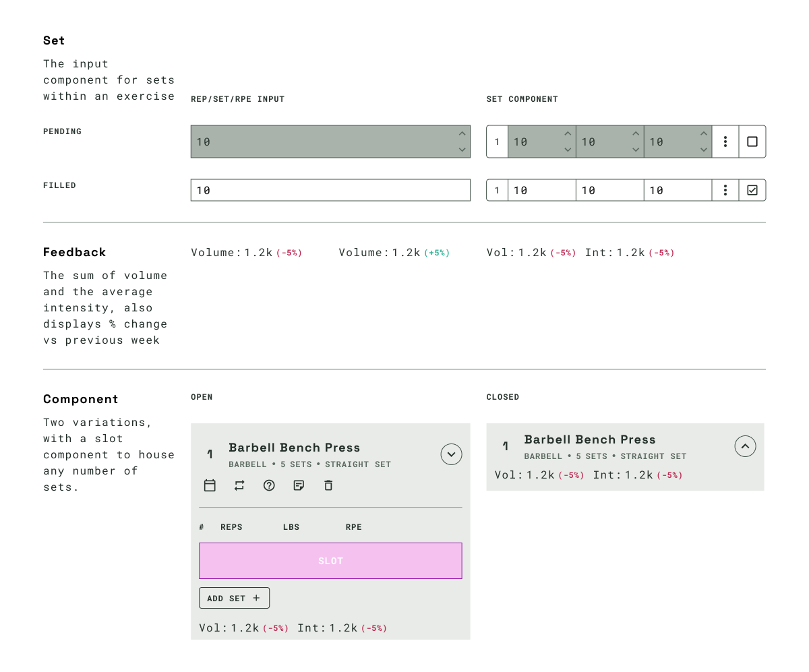Screen dimensions: 809x672
Task: Click 'Int:1.2k' in the Feedback row
Action: (615, 253)
